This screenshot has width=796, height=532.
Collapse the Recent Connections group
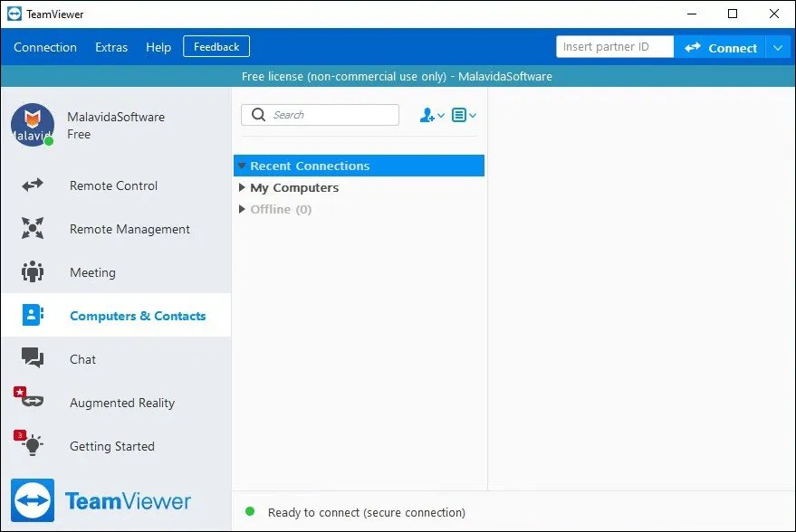pos(242,166)
